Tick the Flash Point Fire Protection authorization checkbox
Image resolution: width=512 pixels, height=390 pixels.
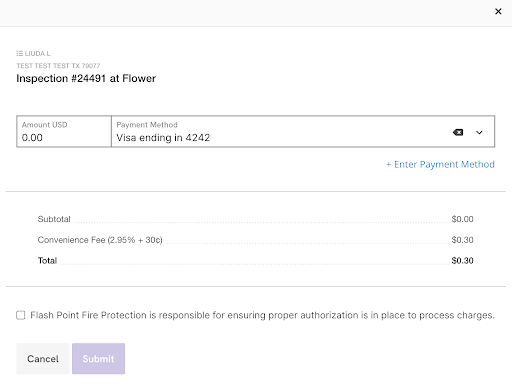tap(21, 315)
